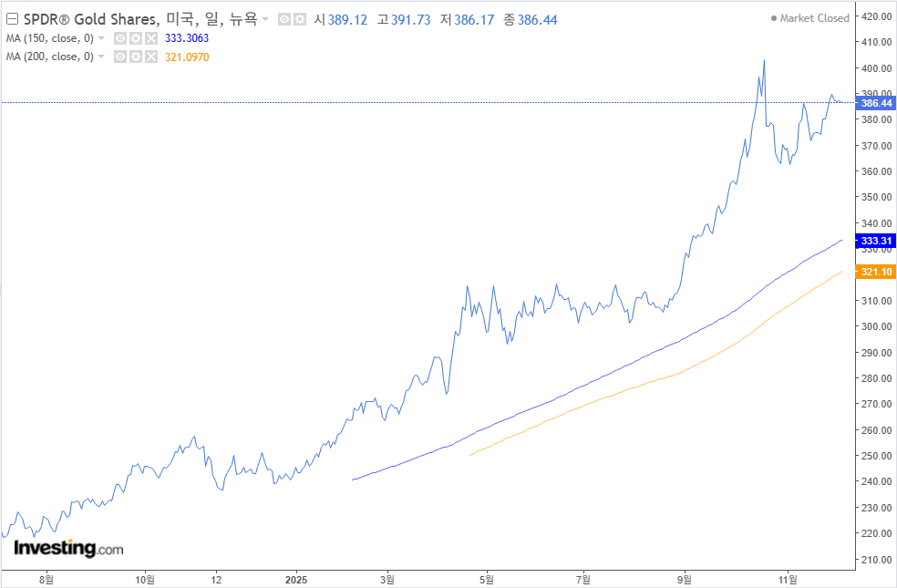Click the MA (150, close, 0) label
897x588 pixels.
[50, 38]
